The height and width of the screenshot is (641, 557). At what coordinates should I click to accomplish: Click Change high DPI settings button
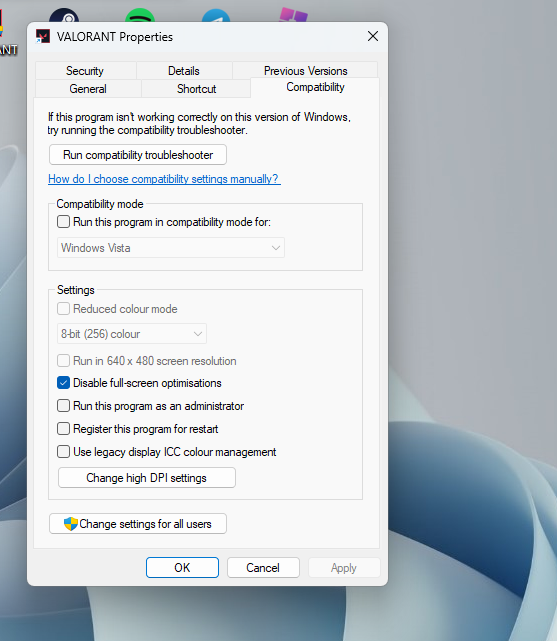(147, 478)
